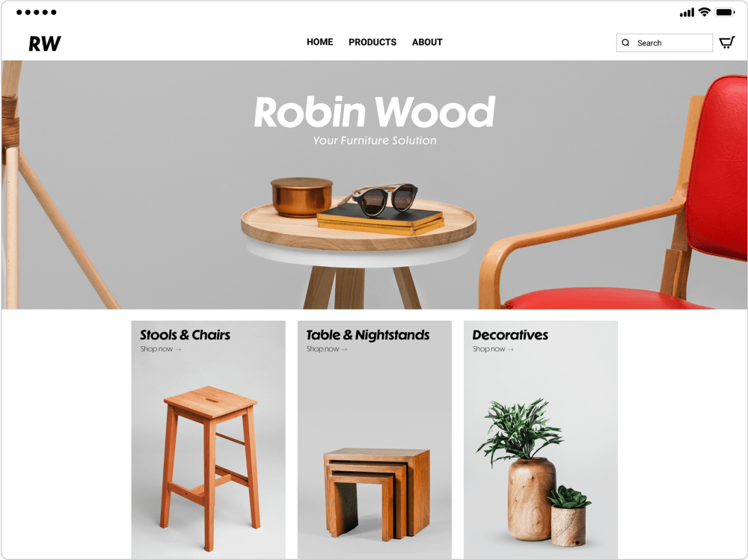
Task: Click the wooden bar stool image
Action: (x=210, y=468)
